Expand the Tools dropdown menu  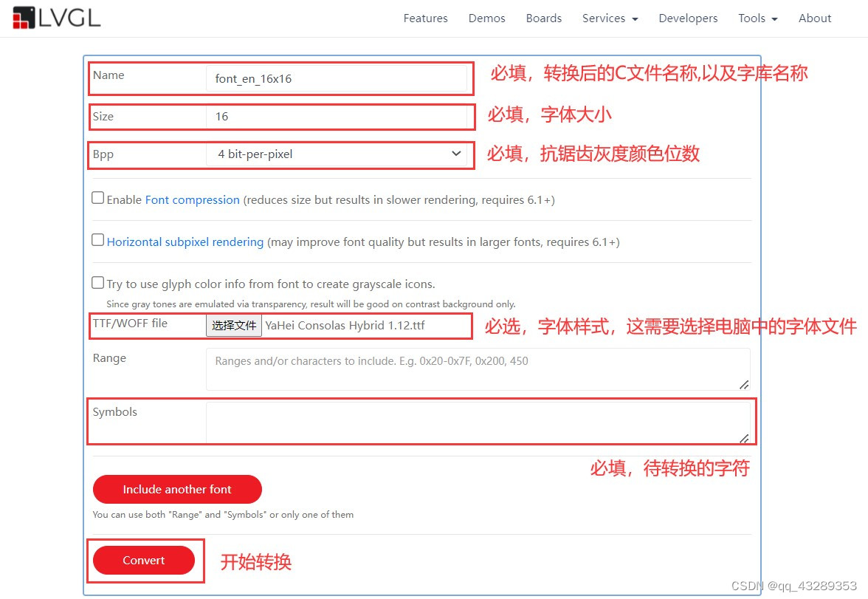[758, 18]
